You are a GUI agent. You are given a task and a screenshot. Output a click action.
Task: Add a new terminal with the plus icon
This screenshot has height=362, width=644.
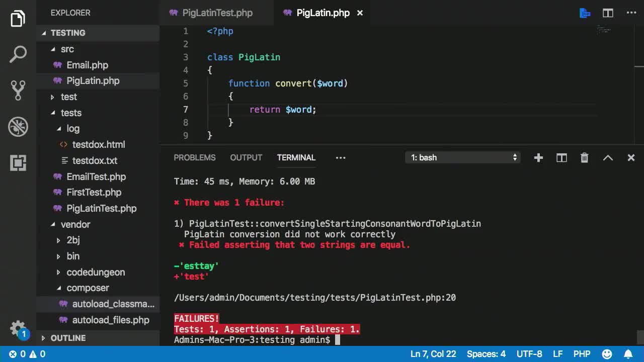[x=538, y=157]
